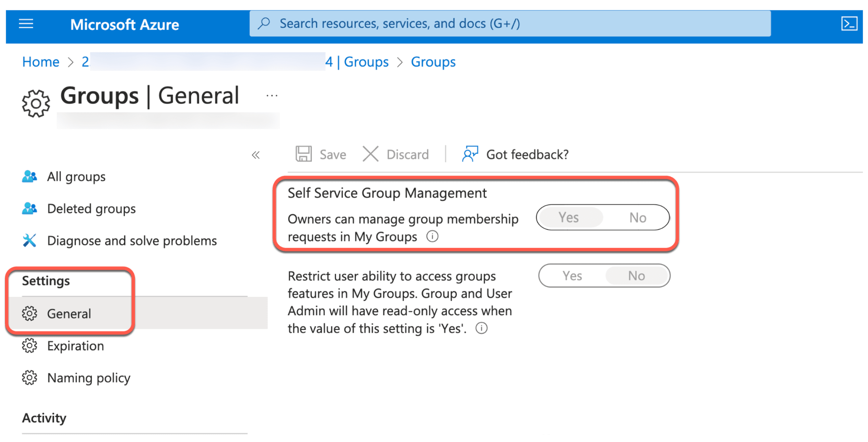Open All groups in the sidebar

(76, 176)
